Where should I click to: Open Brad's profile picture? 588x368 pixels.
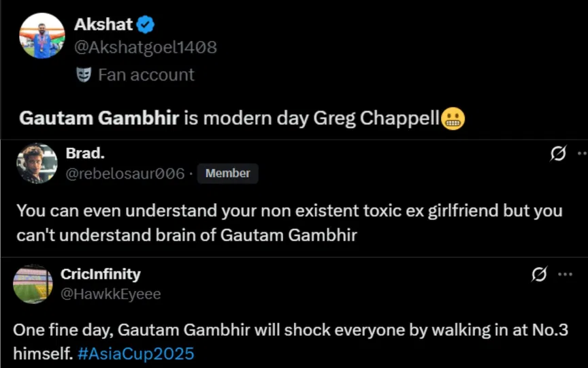37,164
